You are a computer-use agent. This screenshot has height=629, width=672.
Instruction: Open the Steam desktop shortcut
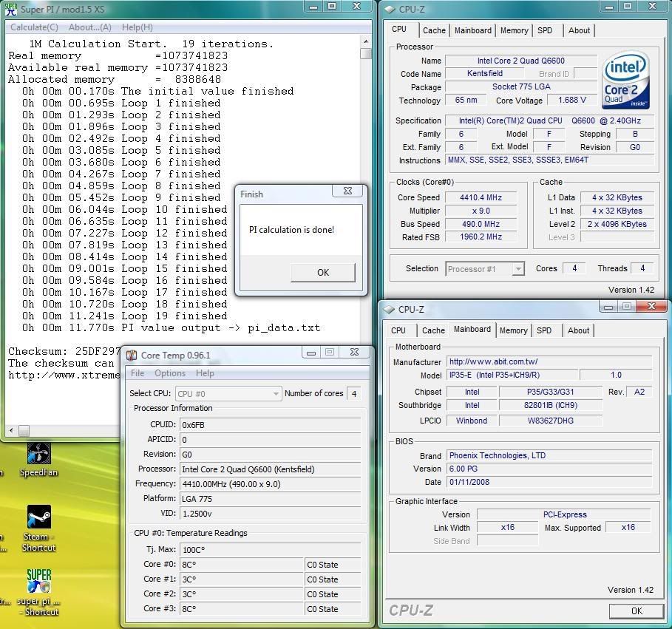coord(38,518)
